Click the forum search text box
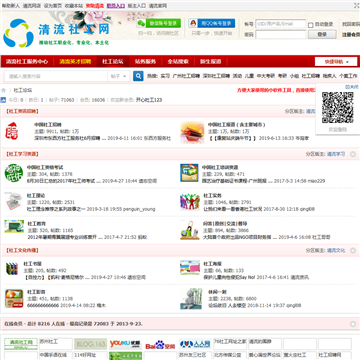The image size is (360, 360). 56,76
